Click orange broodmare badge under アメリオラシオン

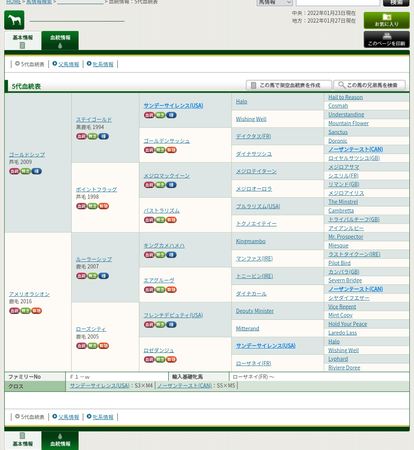click(x=37, y=311)
